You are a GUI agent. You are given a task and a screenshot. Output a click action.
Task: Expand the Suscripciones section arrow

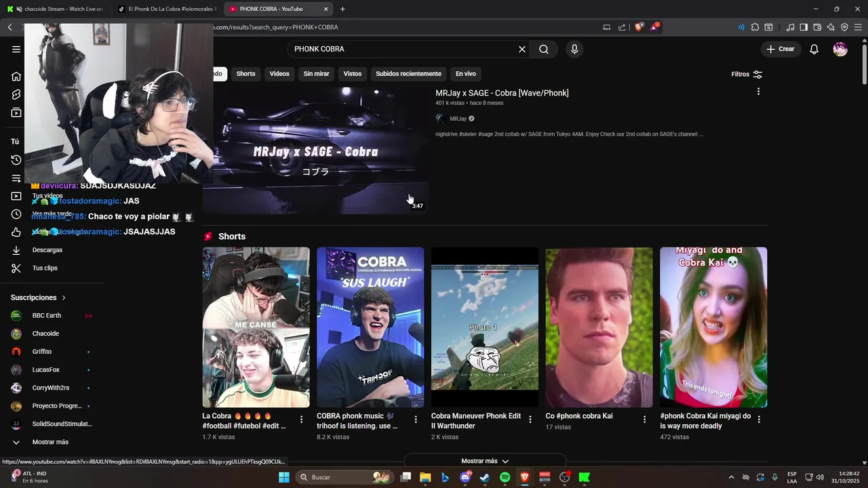pos(64,298)
